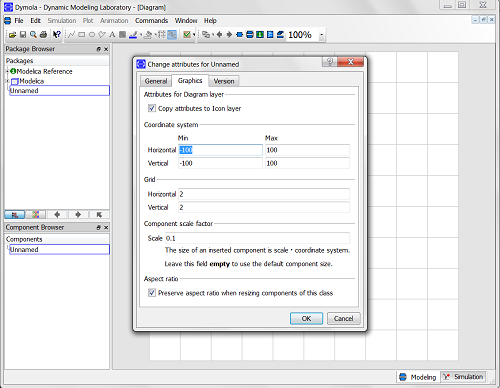Click the component Scale field

point(257,238)
